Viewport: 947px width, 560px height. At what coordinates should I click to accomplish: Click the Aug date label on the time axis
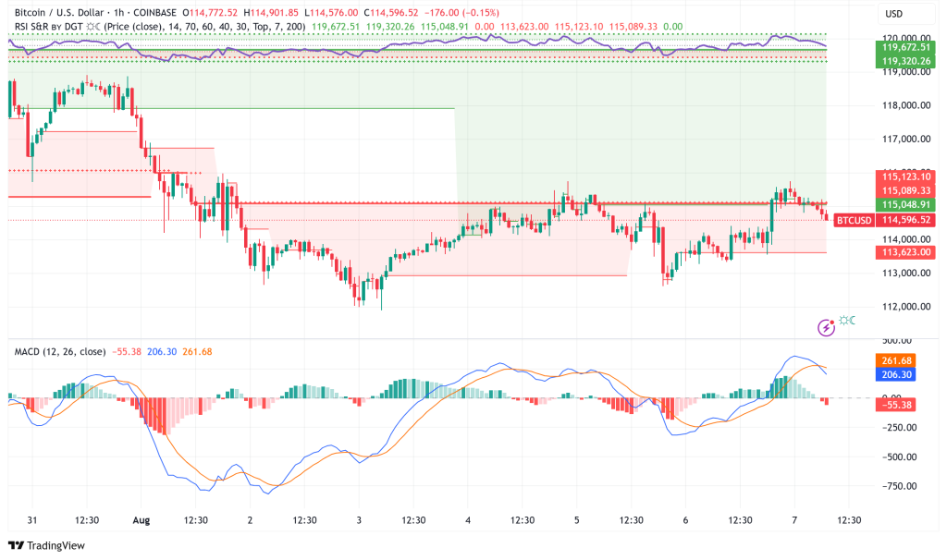tap(141, 520)
